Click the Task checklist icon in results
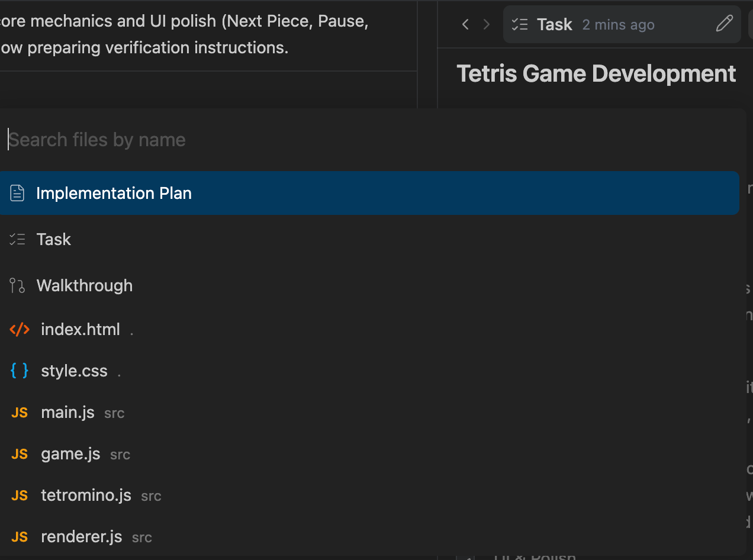This screenshot has width=753, height=560. [x=17, y=239]
